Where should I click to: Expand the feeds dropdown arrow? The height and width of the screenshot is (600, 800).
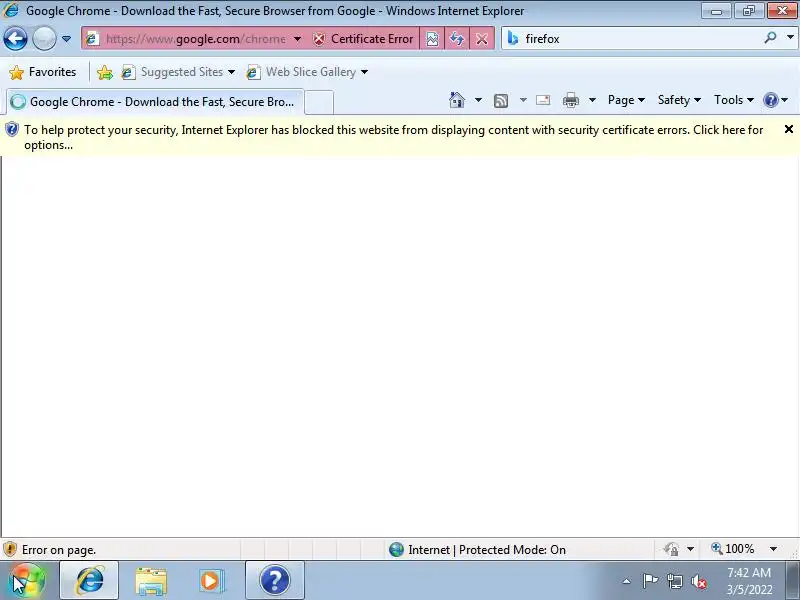[523, 100]
